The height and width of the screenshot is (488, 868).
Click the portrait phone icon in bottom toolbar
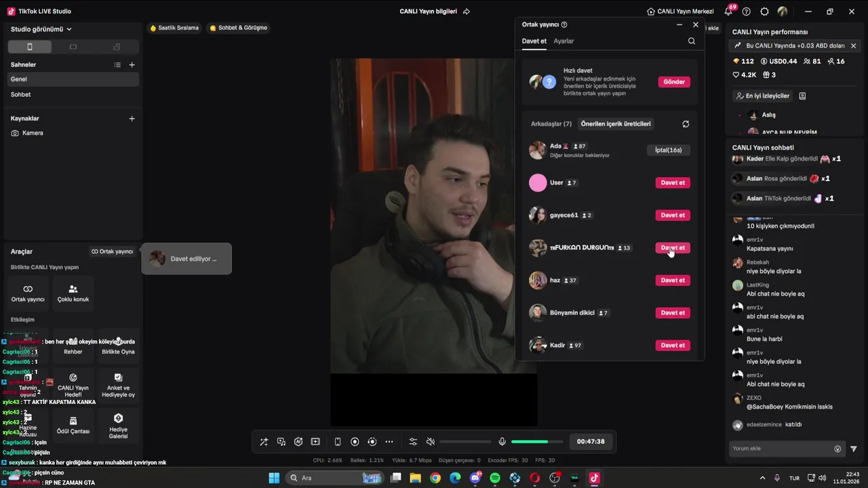338,442
